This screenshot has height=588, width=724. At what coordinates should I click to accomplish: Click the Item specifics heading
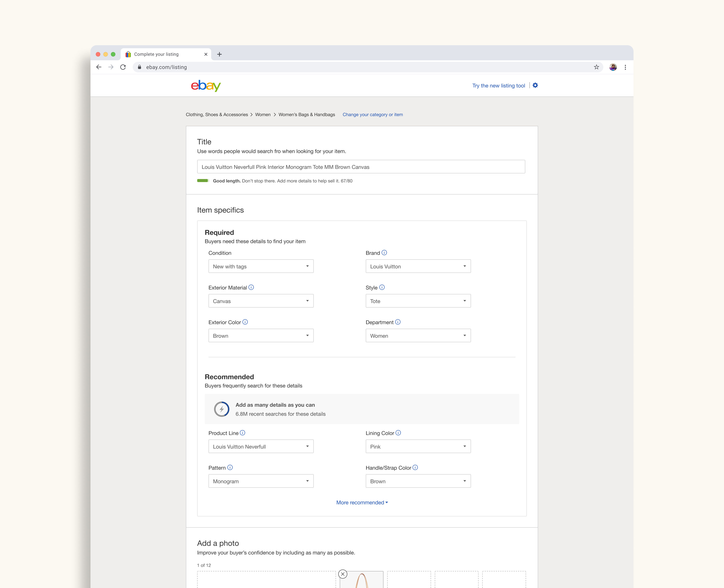click(221, 210)
